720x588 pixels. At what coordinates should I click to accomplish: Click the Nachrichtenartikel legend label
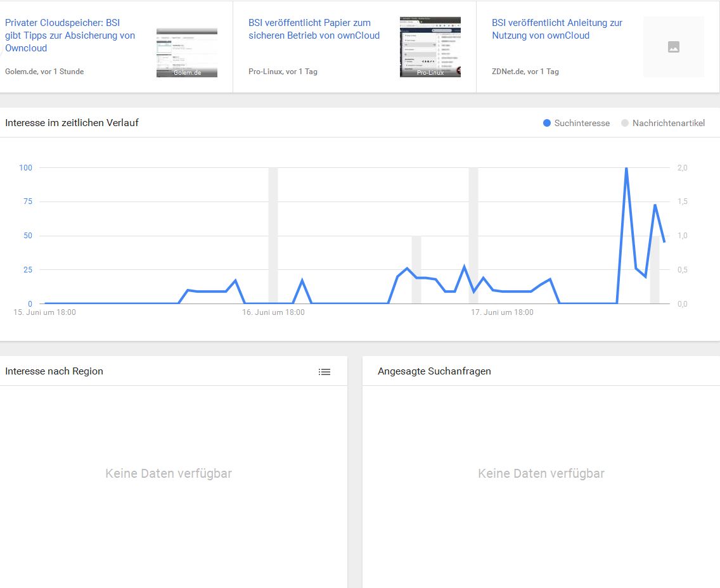tap(669, 123)
